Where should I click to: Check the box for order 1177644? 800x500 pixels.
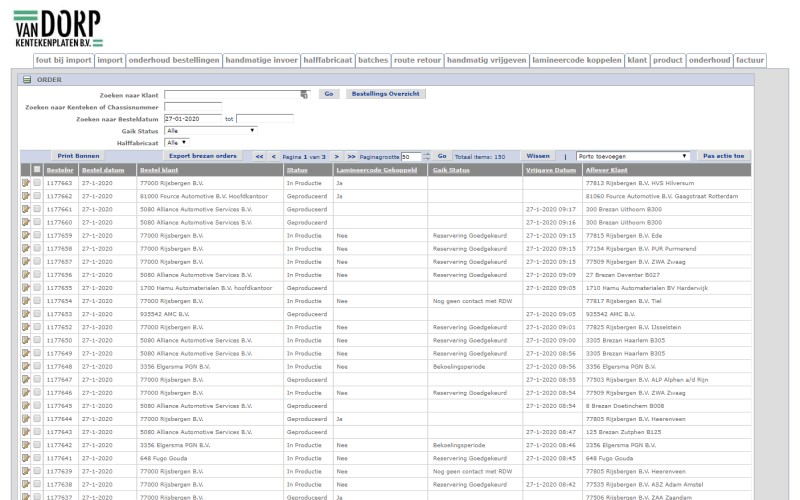37,418
